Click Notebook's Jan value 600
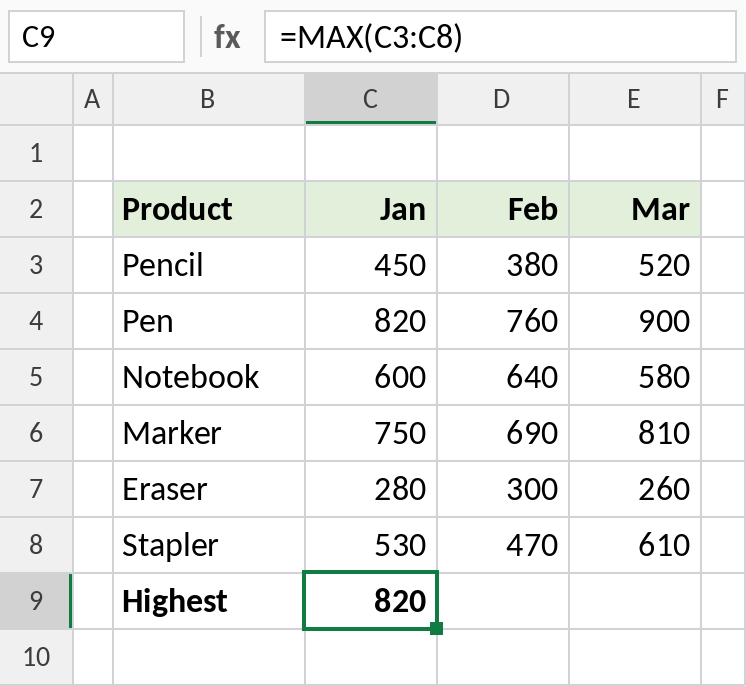The width and height of the screenshot is (746, 686). [x=371, y=377]
